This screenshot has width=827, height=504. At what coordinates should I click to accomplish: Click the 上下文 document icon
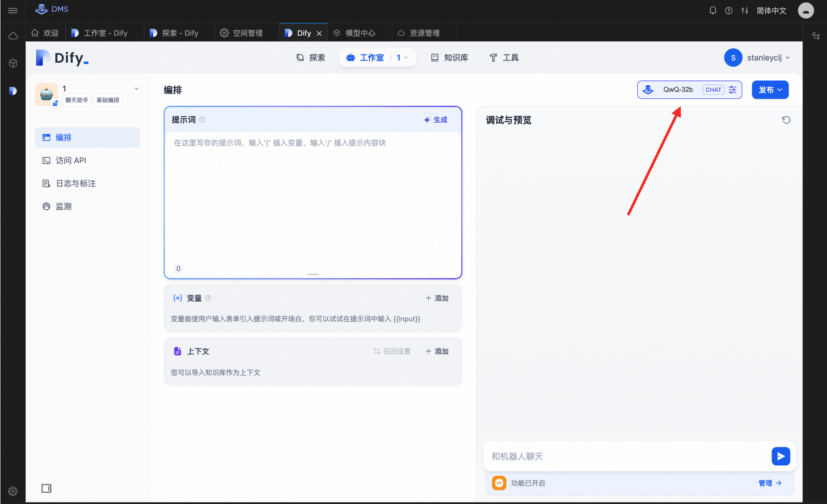[x=177, y=351]
